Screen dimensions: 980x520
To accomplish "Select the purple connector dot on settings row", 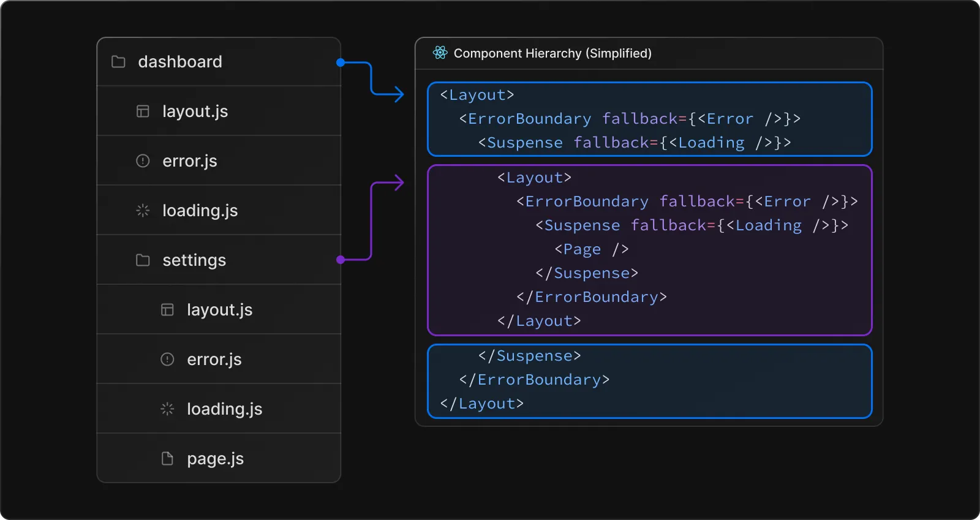I will [x=341, y=260].
